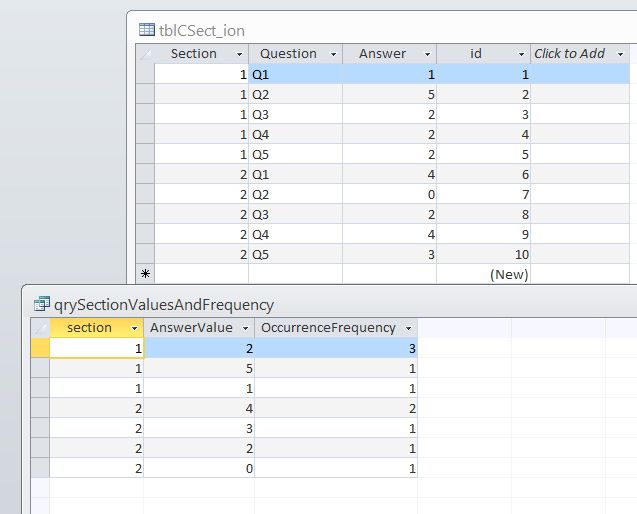Expand the Answer column dropdown arrow
This screenshot has width=637, height=514.
(x=427, y=54)
